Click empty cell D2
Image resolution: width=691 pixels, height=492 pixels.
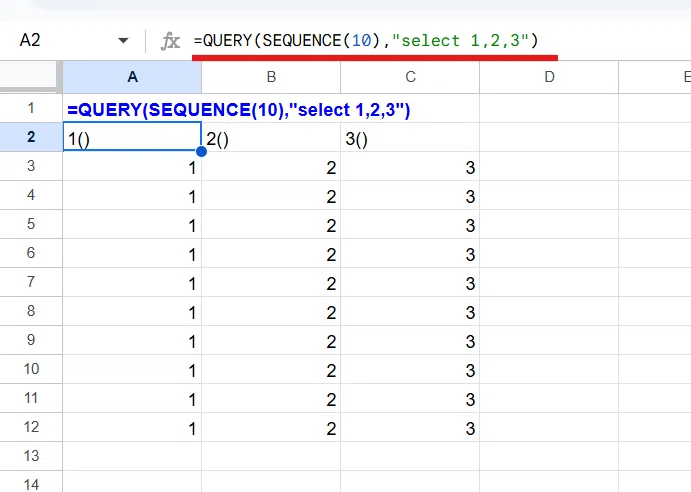point(549,137)
